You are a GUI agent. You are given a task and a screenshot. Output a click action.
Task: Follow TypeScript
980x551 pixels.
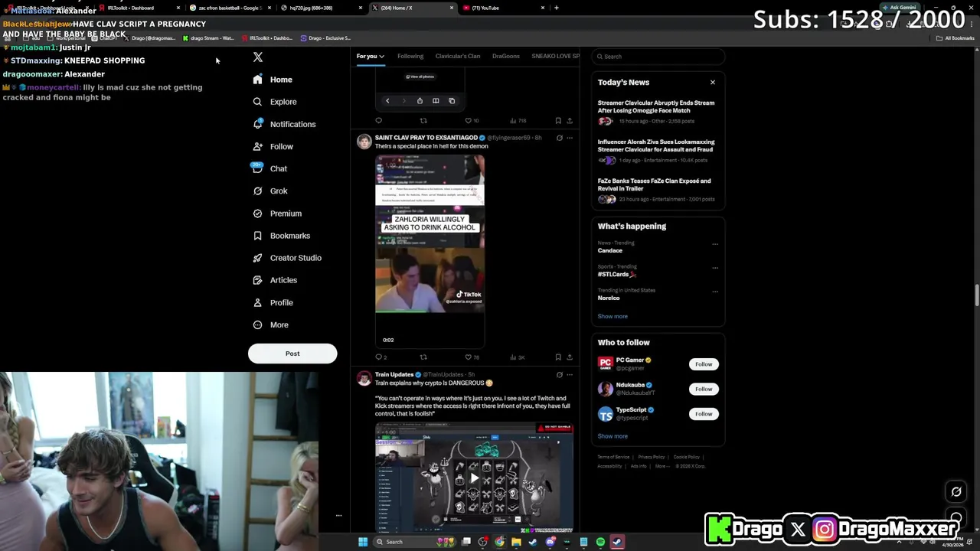[704, 414]
